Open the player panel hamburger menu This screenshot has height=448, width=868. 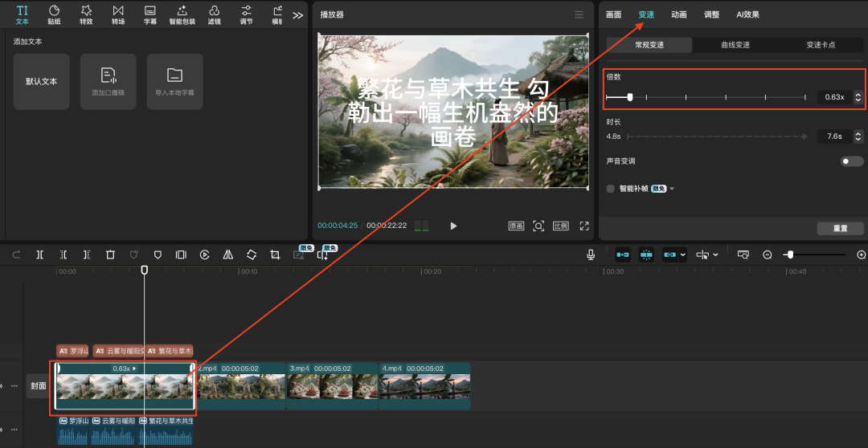pos(579,15)
